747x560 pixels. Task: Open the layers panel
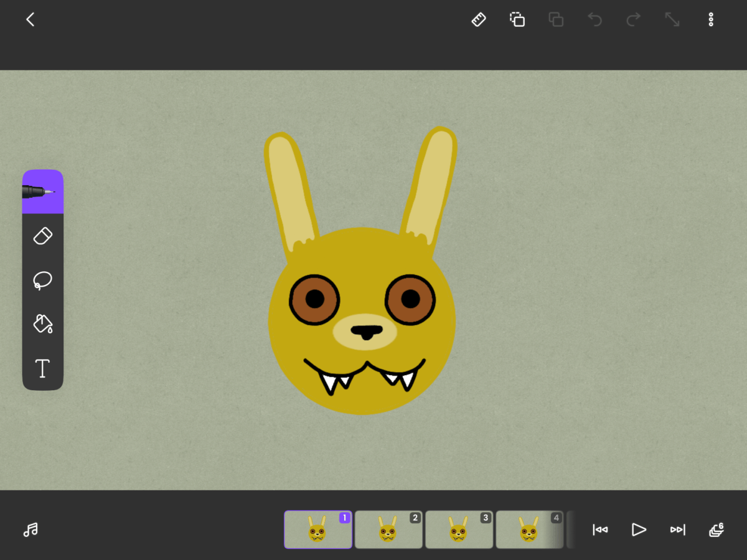click(x=716, y=530)
